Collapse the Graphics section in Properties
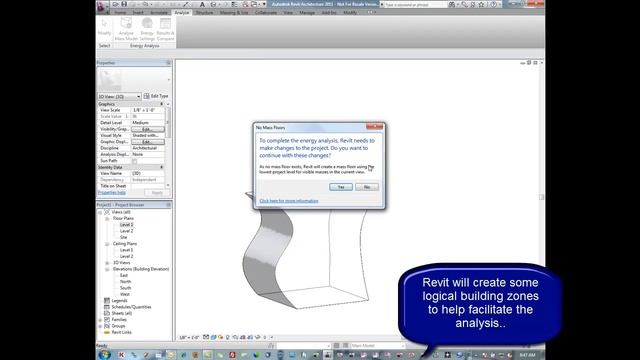This screenshot has height=360, width=640. [x=162, y=104]
